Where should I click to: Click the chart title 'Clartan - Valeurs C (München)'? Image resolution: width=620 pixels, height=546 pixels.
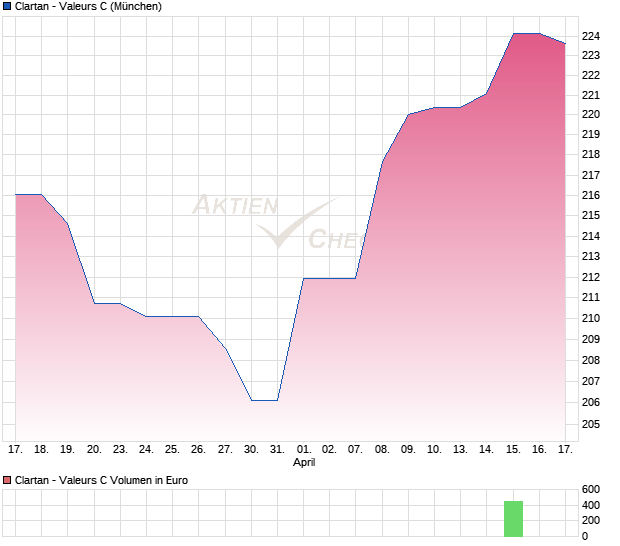click(89, 7)
